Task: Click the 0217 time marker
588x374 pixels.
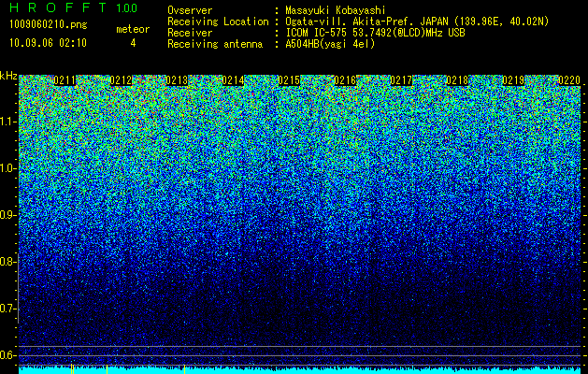Action: click(401, 80)
